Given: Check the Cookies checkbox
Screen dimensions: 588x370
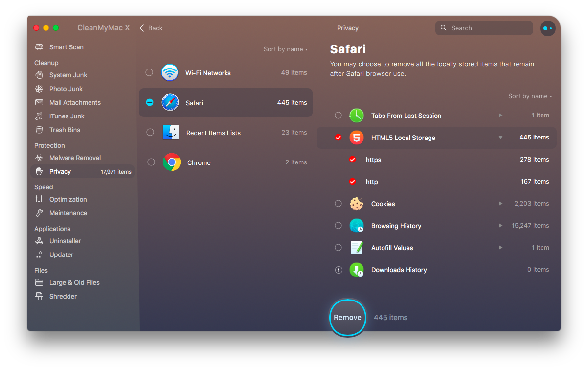Looking at the screenshot, I should (338, 204).
